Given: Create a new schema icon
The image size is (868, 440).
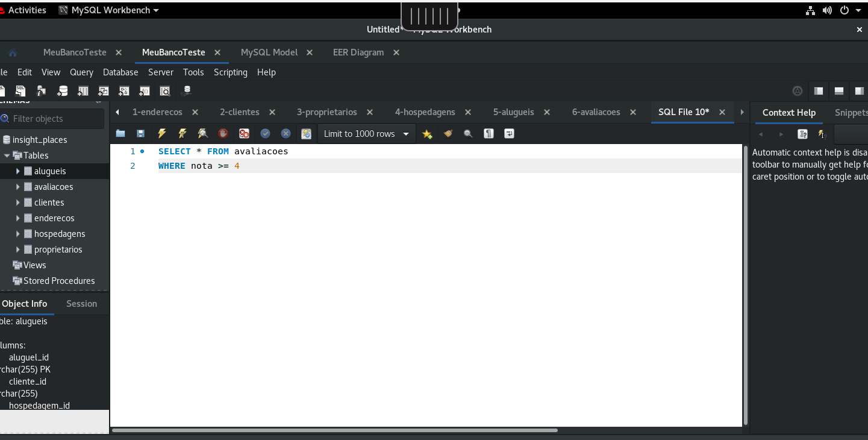Looking at the screenshot, I should 62,91.
